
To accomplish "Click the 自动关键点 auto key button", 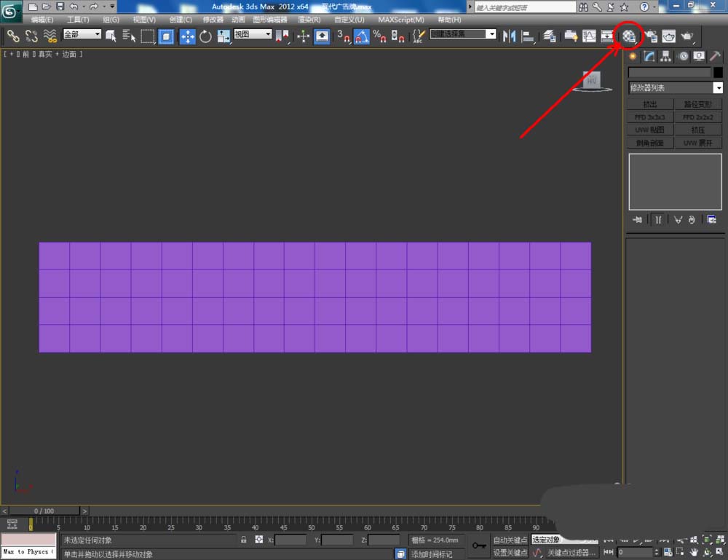I will click(510, 540).
